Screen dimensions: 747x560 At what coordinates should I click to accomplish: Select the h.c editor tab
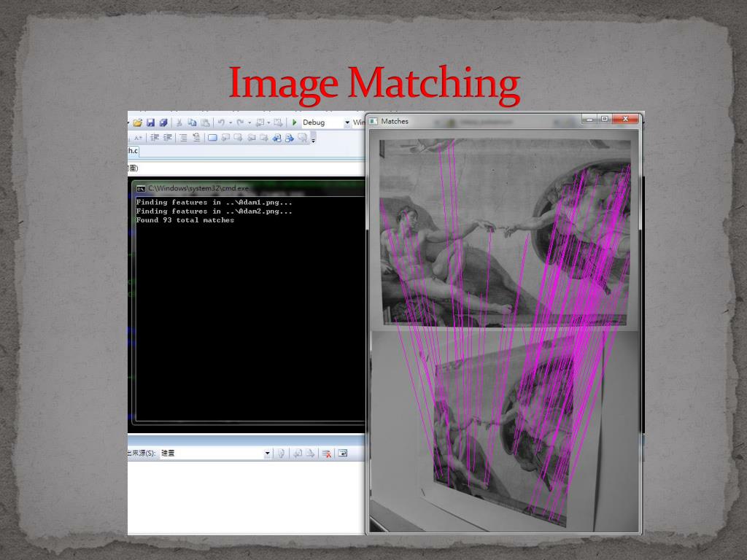(133, 151)
